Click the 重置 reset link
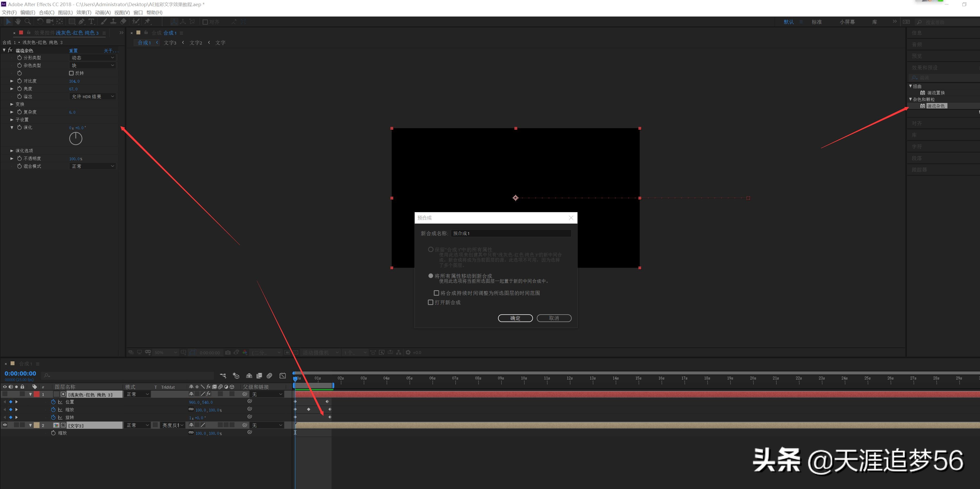Screen dimensions: 980x489 pyautogui.click(x=73, y=51)
